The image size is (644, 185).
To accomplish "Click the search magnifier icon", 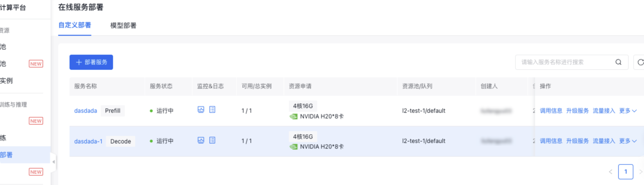I will tap(618, 62).
